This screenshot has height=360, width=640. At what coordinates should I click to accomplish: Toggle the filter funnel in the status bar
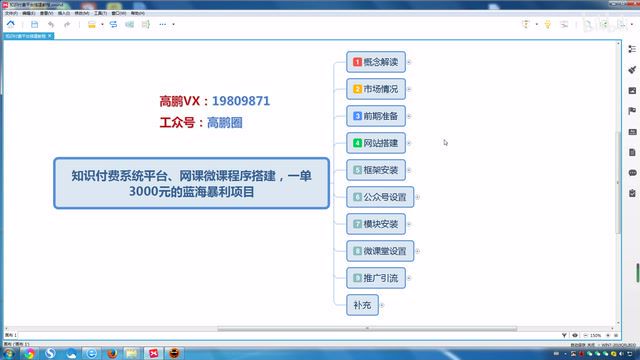[x=564, y=335]
